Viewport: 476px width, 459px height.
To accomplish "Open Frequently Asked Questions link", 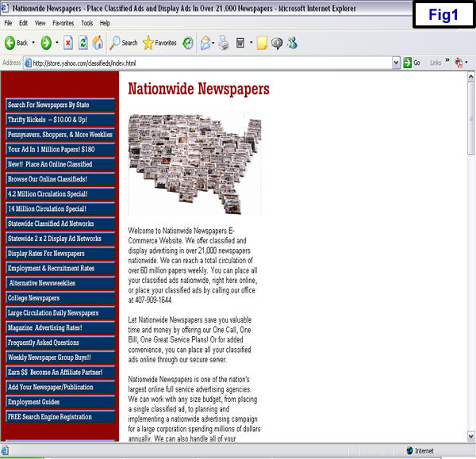I will tap(60, 342).
